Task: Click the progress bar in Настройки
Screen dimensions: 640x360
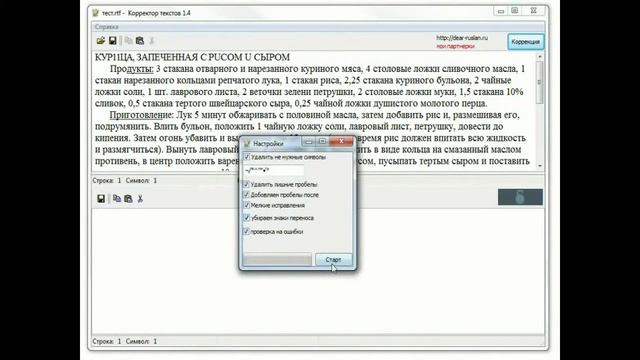Action: point(278,260)
